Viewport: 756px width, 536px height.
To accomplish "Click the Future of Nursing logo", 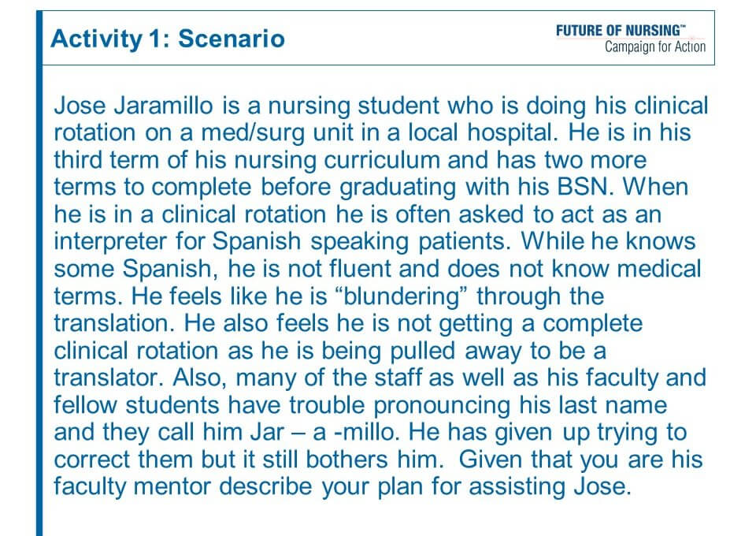I will (x=630, y=38).
